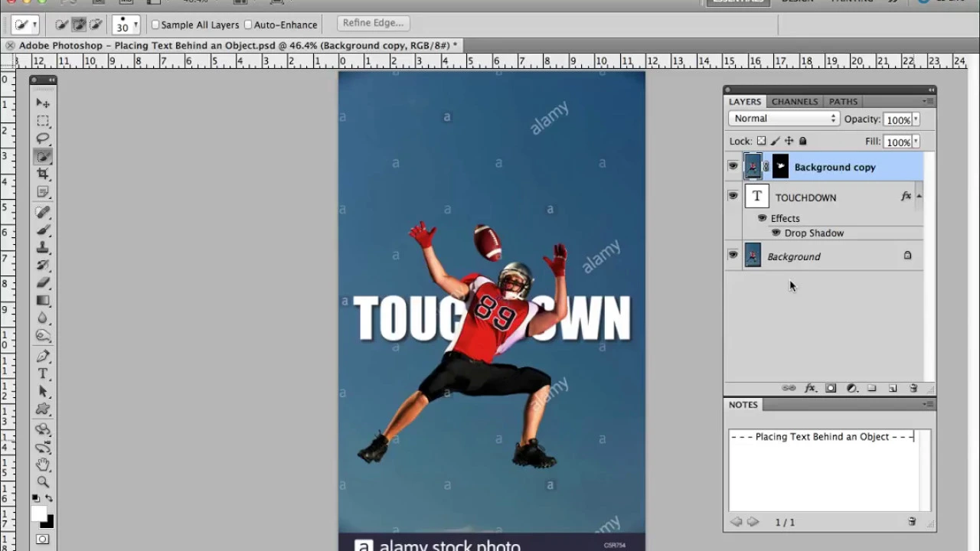Open Layers panel options menu
This screenshot has width=980, height=551.
click(928, 101)
